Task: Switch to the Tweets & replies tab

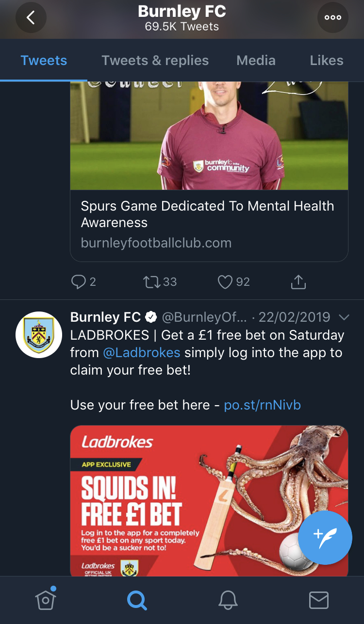Action: 155,61
